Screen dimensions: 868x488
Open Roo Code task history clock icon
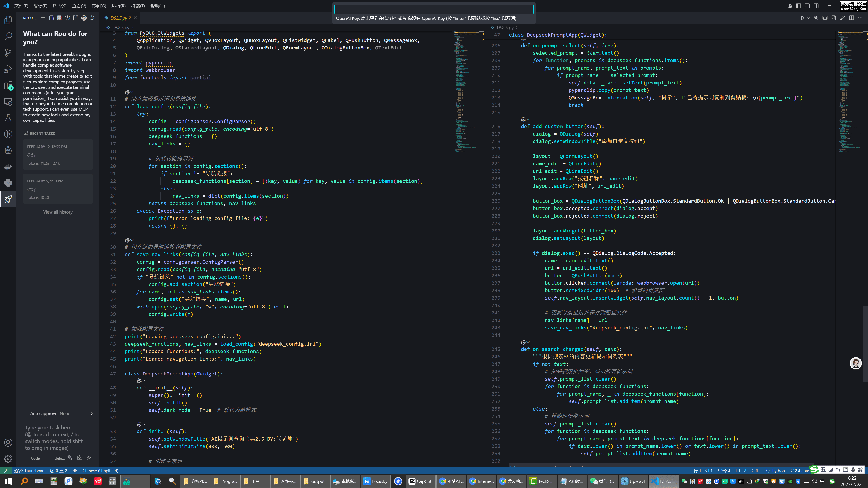tap(67, 18)
